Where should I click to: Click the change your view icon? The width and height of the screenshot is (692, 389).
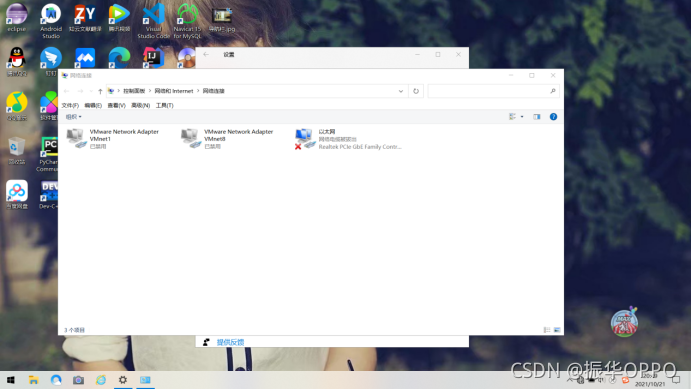[x=512, y=117]
